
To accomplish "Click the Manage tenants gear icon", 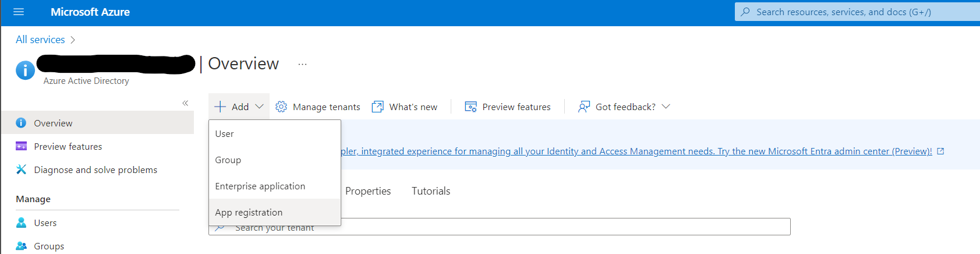I will (x=281, y=107).
